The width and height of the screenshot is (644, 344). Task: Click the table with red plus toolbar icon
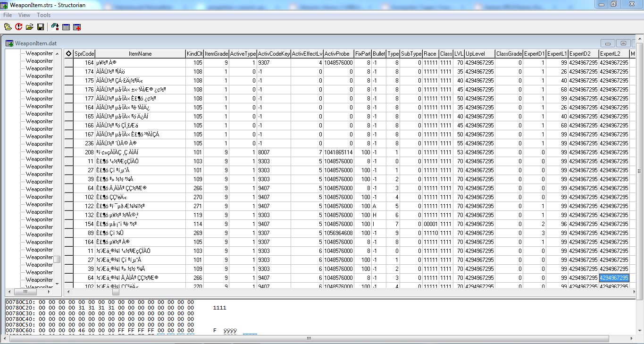pyautogui.click(x=77, y=27)
